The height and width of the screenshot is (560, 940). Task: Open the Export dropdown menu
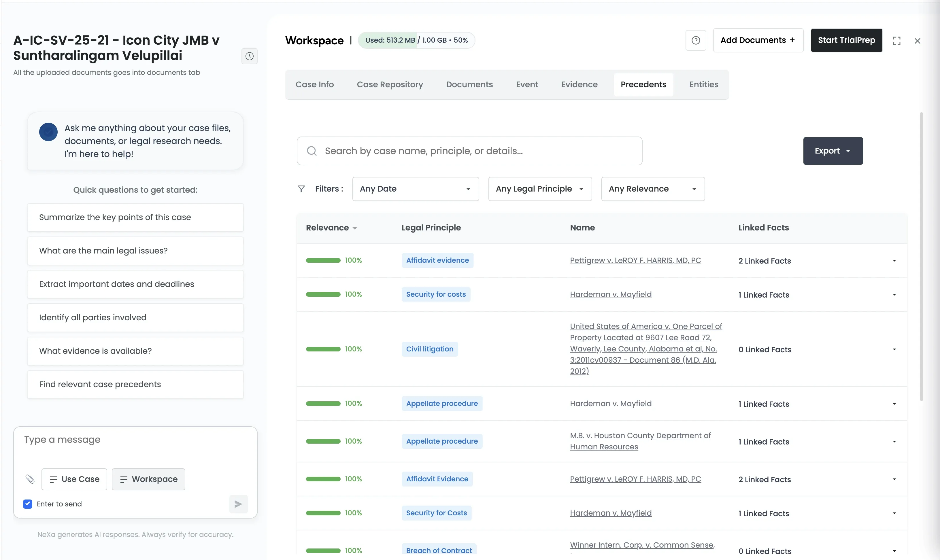(833, 151)
